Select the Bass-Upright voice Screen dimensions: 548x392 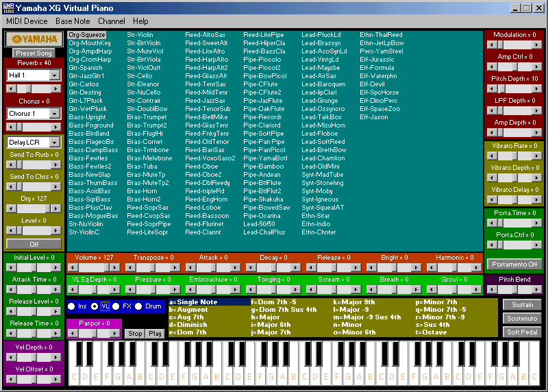tap(87, 117)
